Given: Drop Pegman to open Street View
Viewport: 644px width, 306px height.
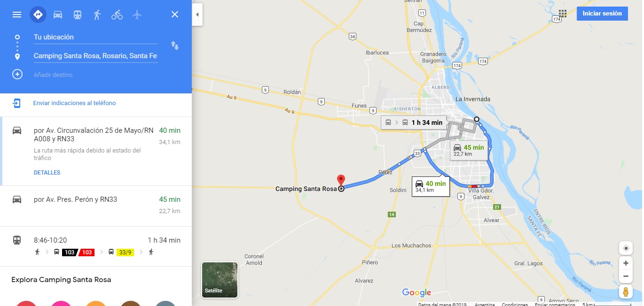Looking at the screenshot, I should 626,291.
